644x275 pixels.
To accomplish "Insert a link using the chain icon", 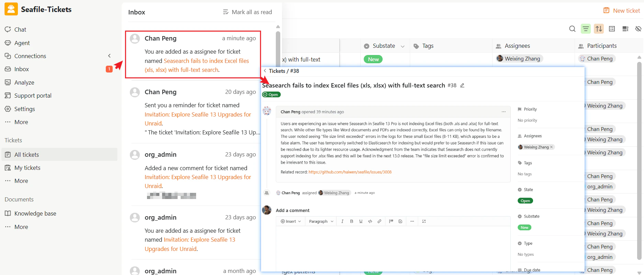I will pyautogui.click(x=379, y=221).
